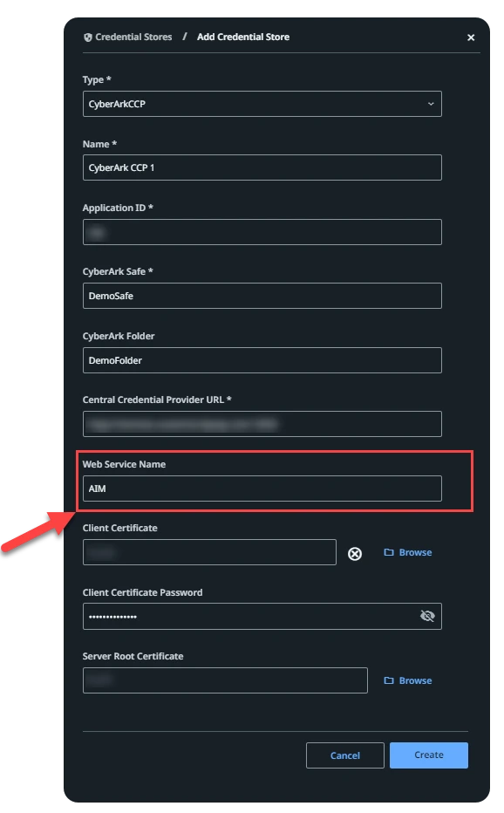
Task: Click the Server Root Certificate text field
Action: tap(225, 680)
